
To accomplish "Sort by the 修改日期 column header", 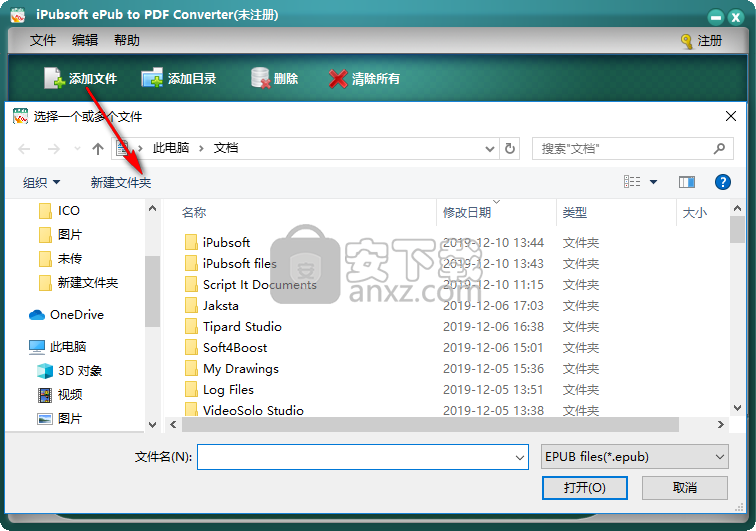I will [467, 212].
